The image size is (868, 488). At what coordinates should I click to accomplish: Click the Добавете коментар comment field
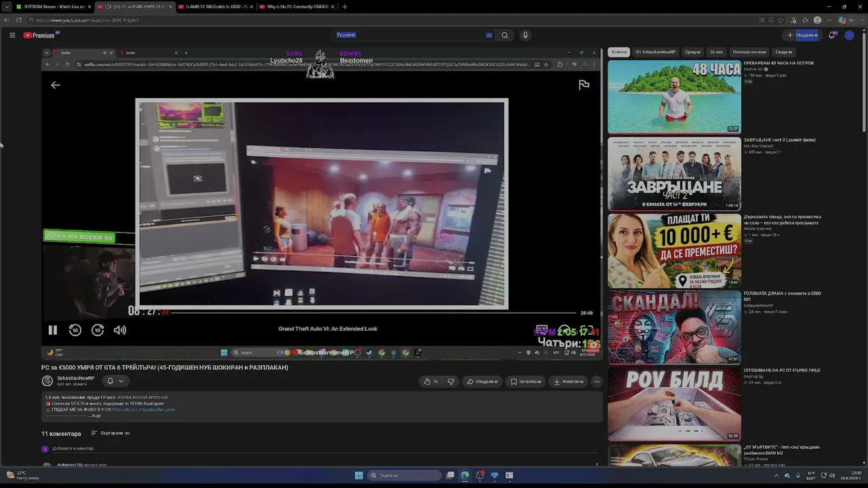[325, 449]
